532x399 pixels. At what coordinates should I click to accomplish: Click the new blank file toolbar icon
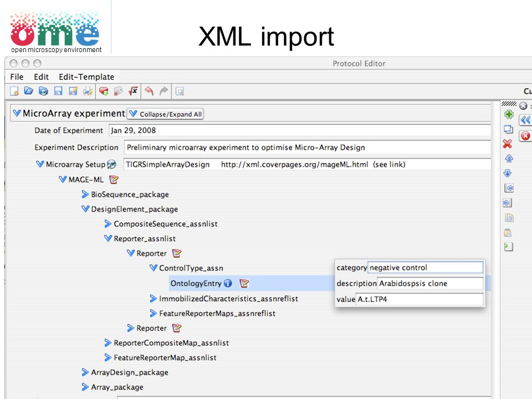14,91
